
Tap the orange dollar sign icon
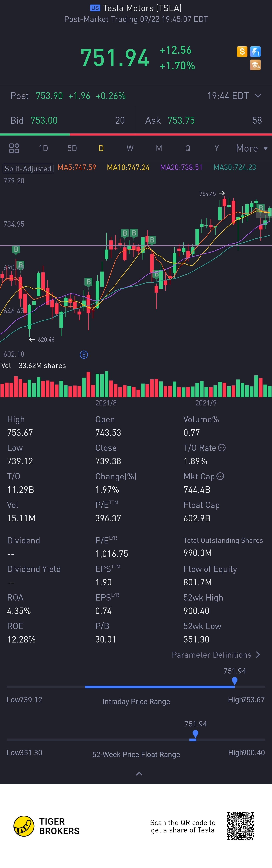click(242, 52)
